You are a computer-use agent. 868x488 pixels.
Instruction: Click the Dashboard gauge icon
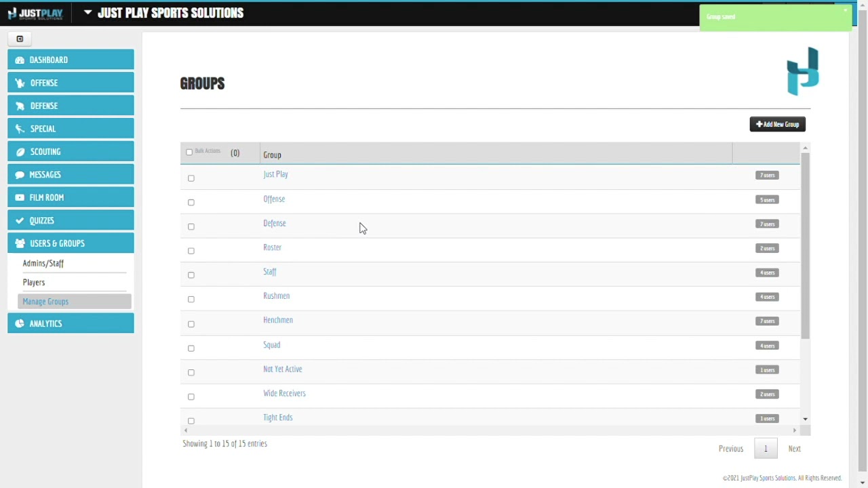[x=20, y=60]
